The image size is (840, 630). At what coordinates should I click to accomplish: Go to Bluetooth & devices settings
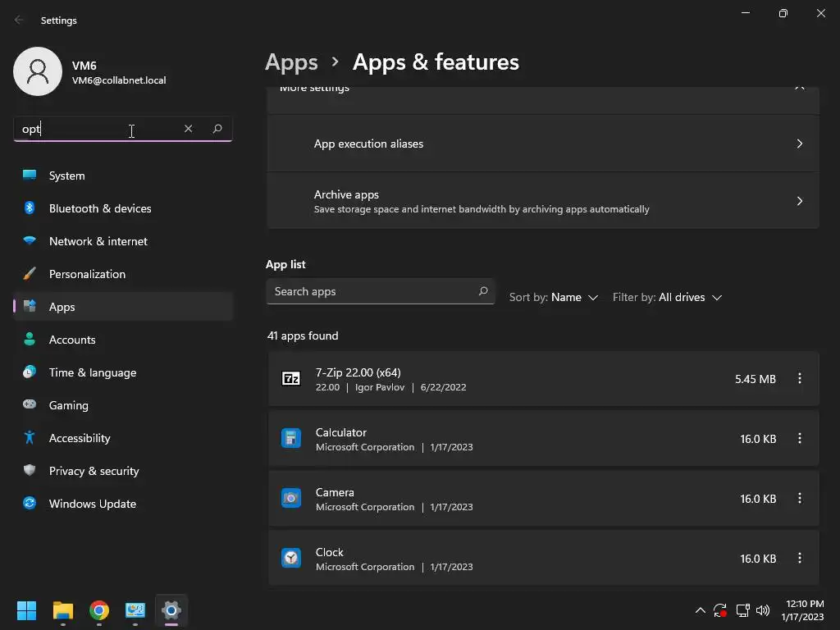(100, 208)
